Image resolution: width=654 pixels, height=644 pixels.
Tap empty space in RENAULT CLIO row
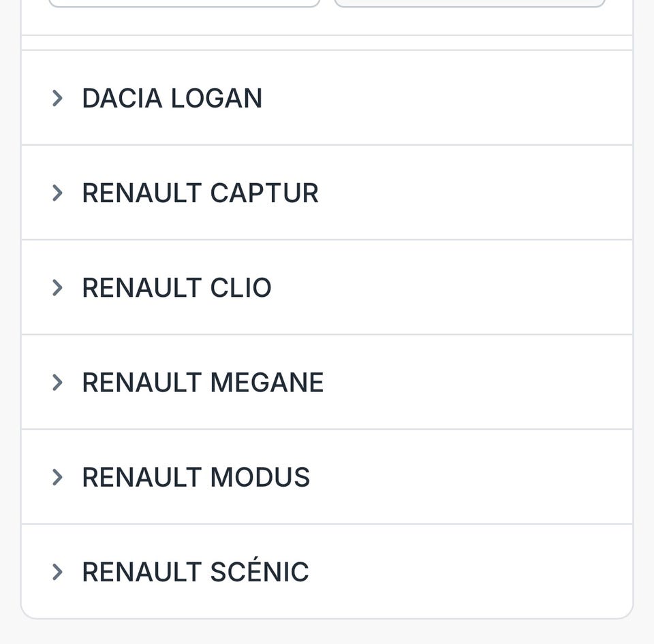click(463, 287)
